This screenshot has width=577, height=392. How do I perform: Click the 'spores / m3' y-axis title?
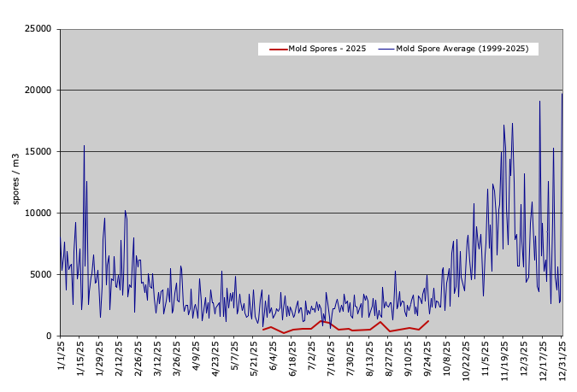click(16, 178)
